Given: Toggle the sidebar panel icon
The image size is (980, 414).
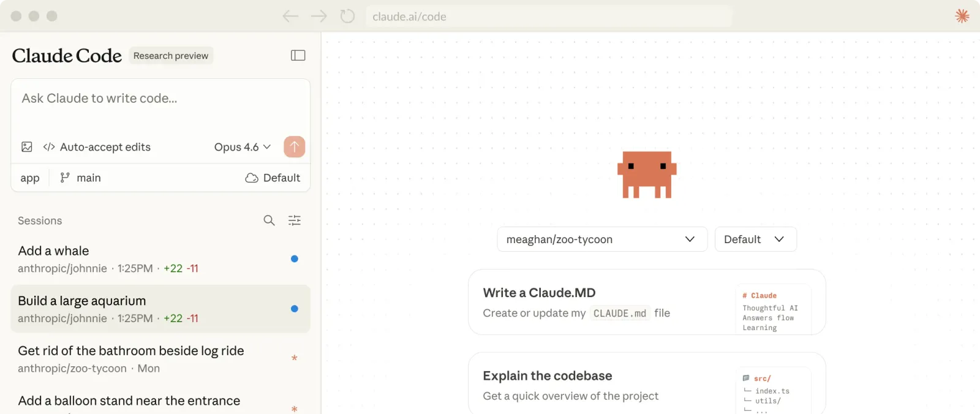Looking at the screenshot, I should coord(298,56).
